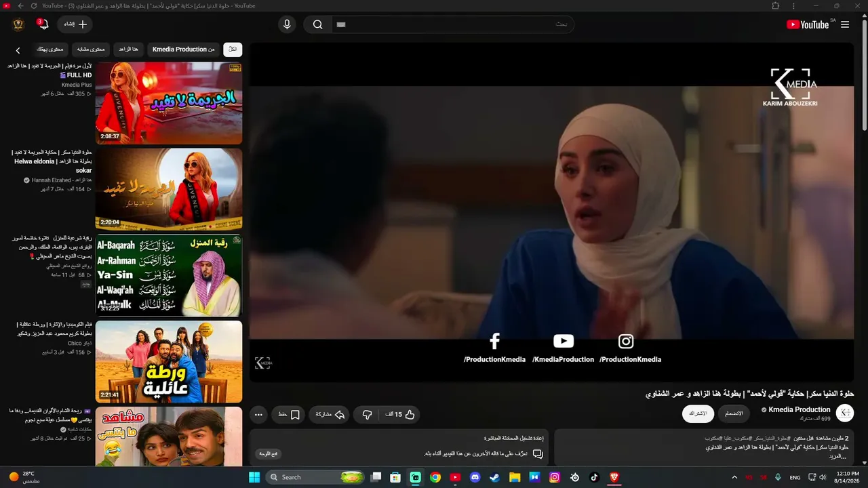Open the account avatar menu
This screenshot has height=488, width=868.
tap(18, 24)
